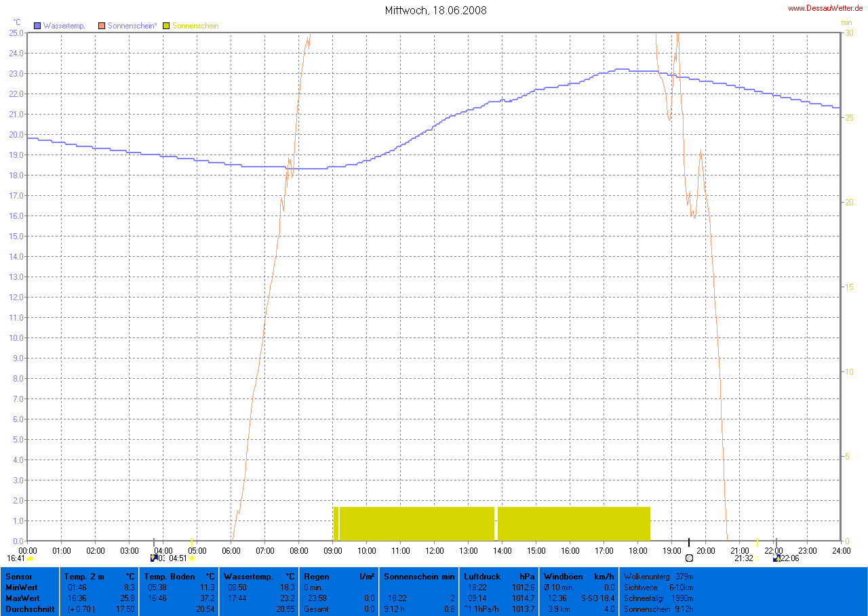Click the yellow sun icon beside 16:41
The image size is (868, 616).
31,558
